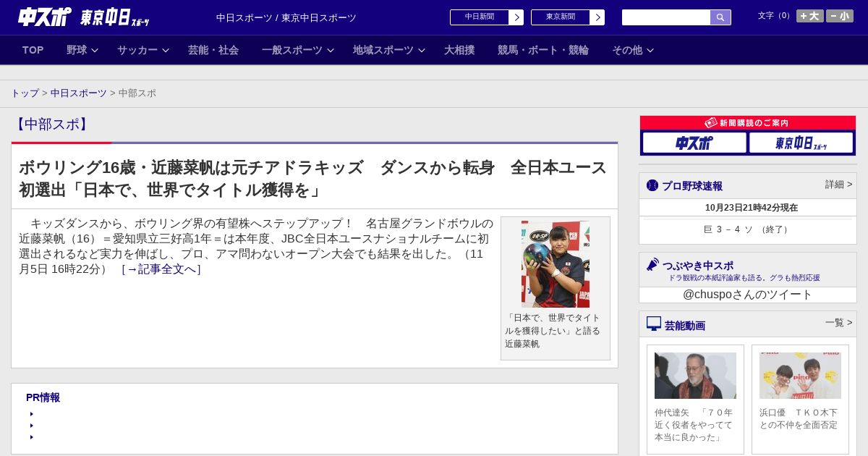Click the 【中部スポ】 section heading
This screenshot has width=868, height=456.
coord(51,124)
